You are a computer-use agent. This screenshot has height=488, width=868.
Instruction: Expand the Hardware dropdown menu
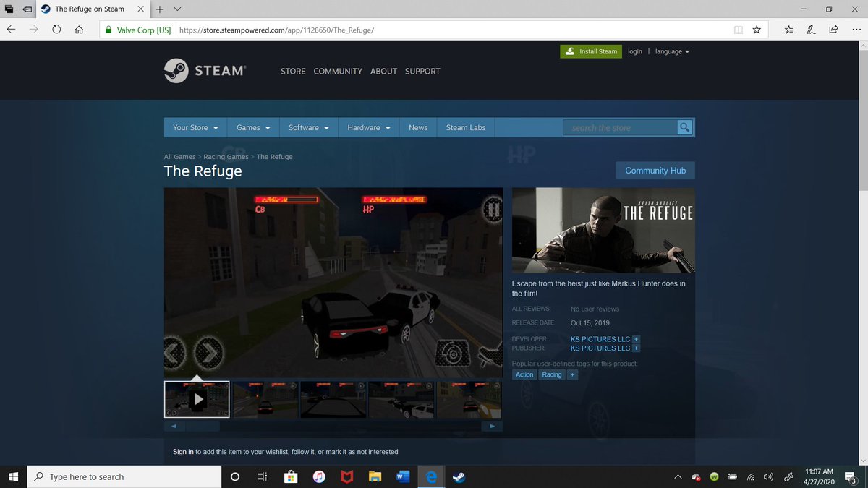coord(368,127)
